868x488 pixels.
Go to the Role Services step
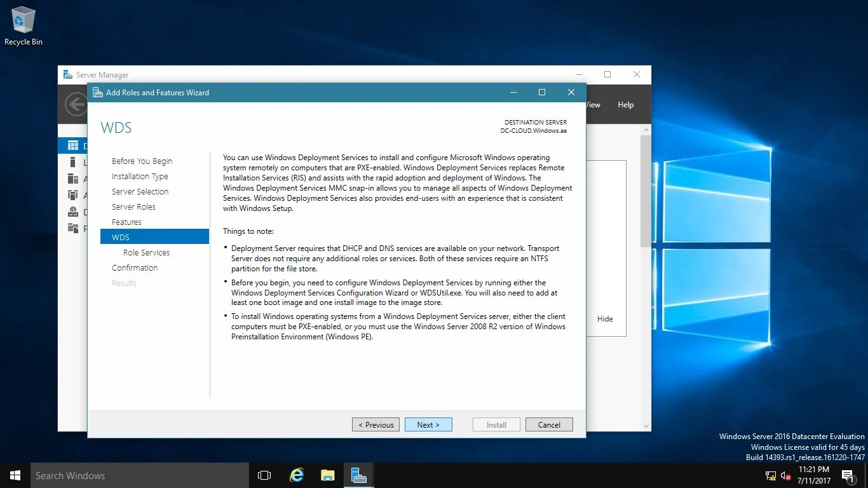(146, 252)
